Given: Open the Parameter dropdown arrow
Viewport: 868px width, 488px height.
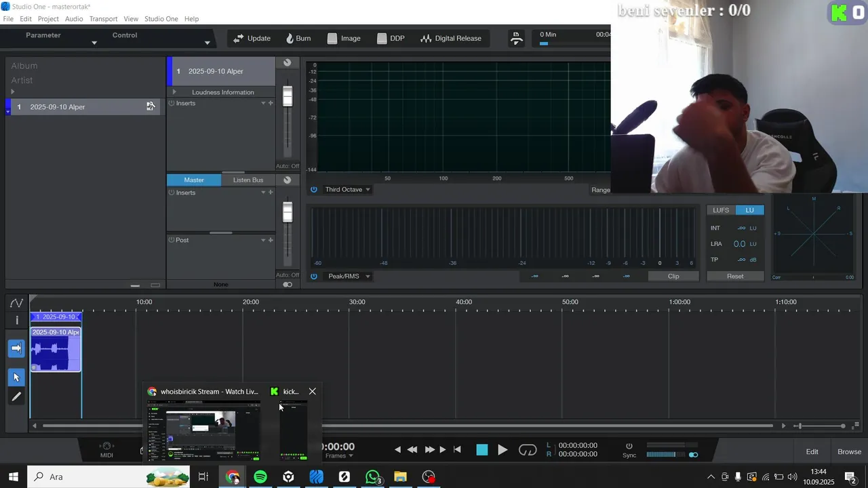Looking at the screenshot, I should click(x=94, y=43).
